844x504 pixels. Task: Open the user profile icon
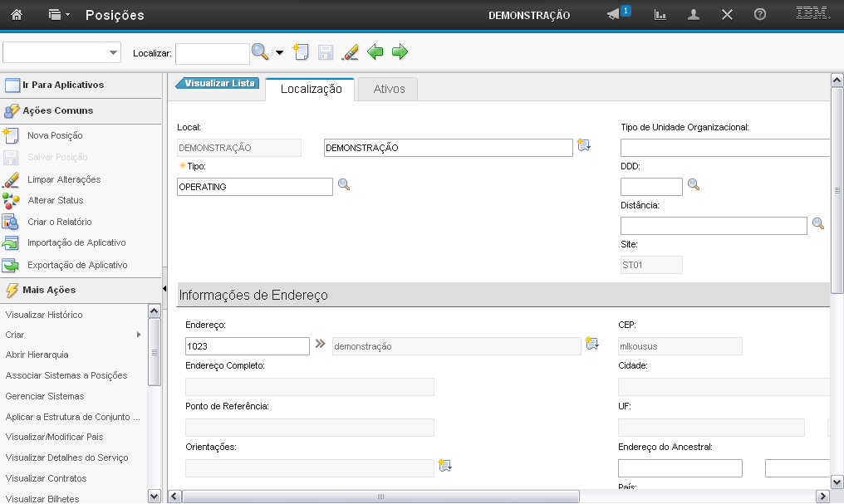pyautogui.click(x=694, y=15)
